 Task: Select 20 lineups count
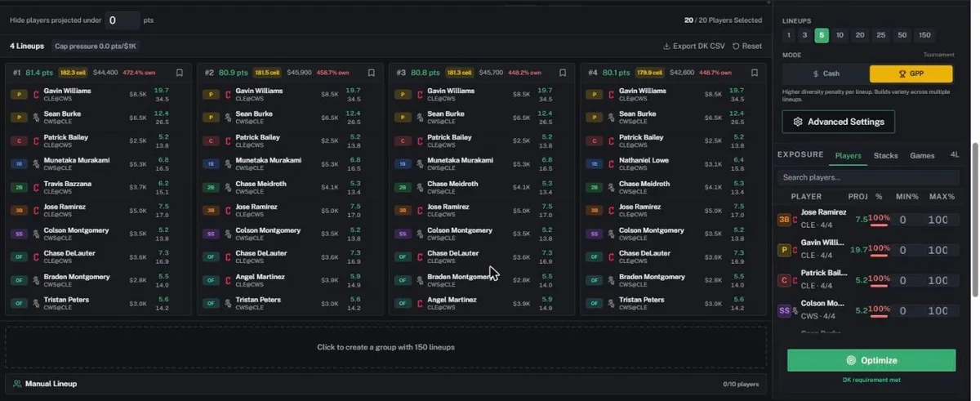coord(860,35)
